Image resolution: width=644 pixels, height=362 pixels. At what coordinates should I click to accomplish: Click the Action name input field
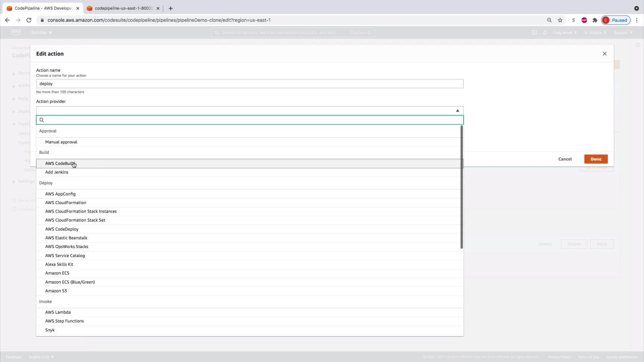pyautogui.click(x=250, y=84)
